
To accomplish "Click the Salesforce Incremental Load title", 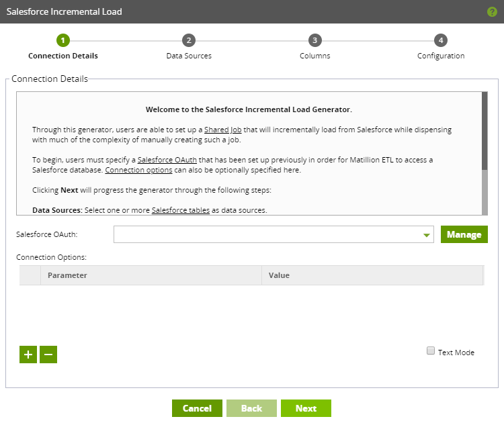I will (x=65, y=12).
